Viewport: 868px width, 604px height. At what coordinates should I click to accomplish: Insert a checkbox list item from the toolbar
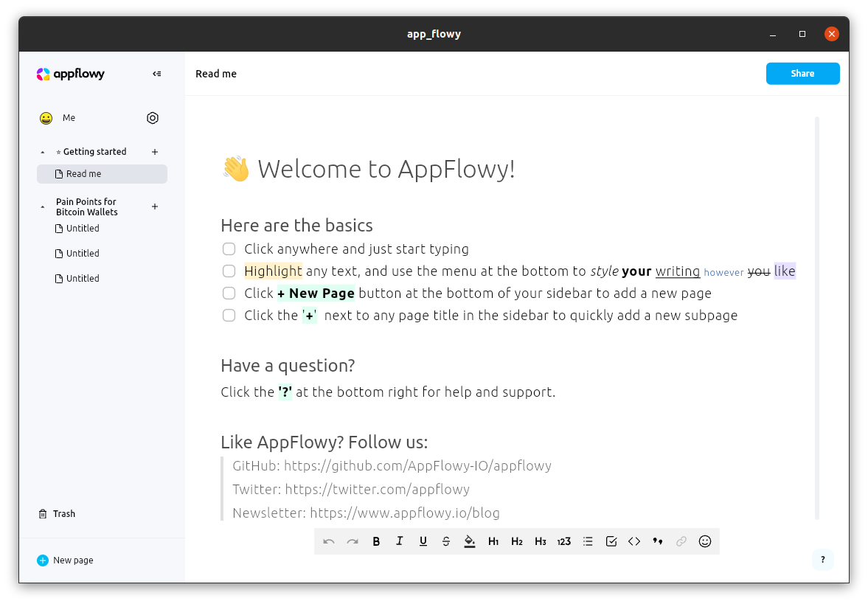click(611, 541)
